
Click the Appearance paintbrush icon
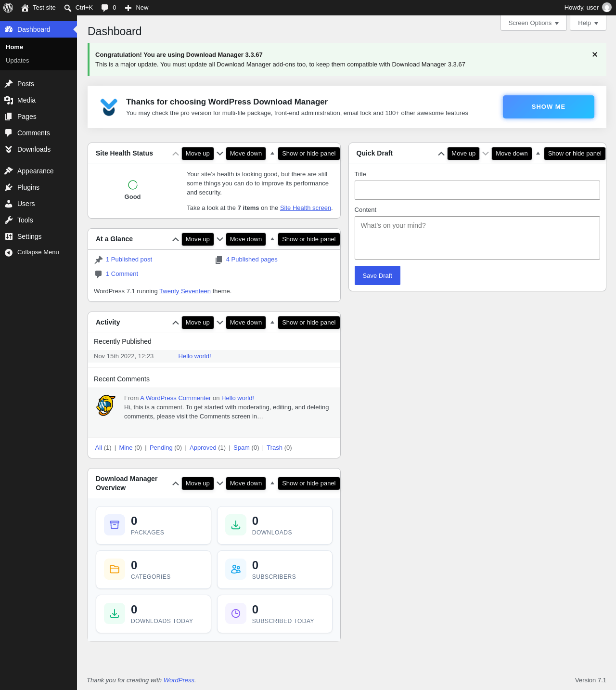[x=9, y=171]
